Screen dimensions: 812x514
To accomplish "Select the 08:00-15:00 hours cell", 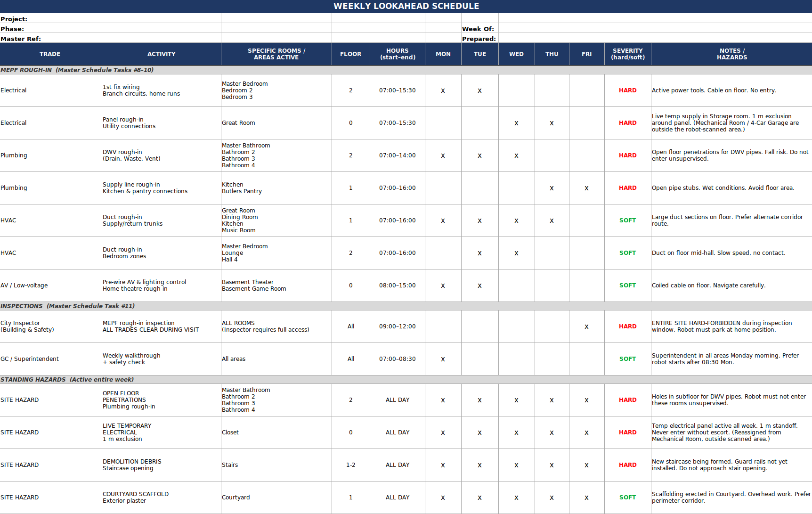I will (398, 286).
